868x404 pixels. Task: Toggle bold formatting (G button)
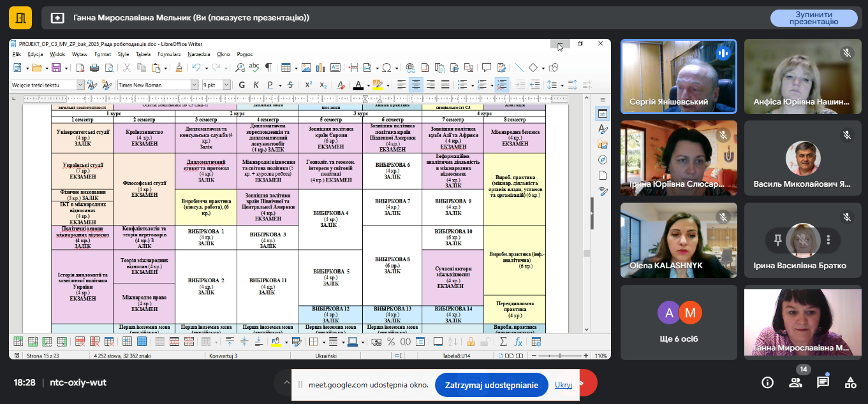[242, 85]
